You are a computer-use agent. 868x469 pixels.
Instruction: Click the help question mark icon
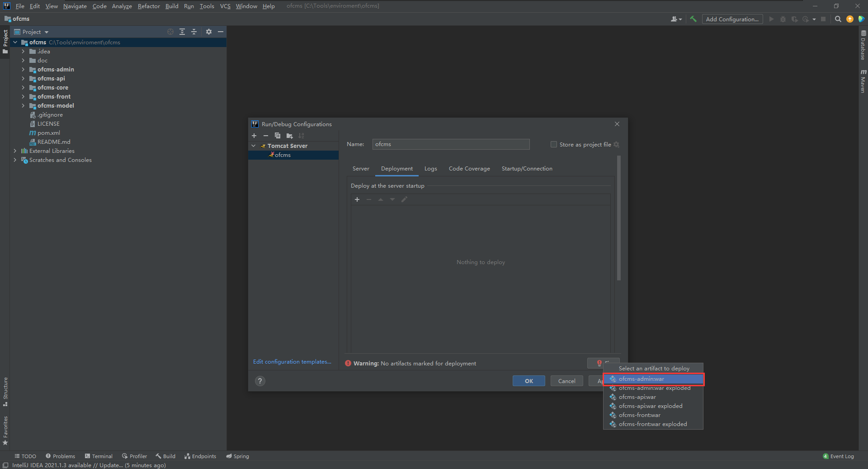(x=260, y=381)
